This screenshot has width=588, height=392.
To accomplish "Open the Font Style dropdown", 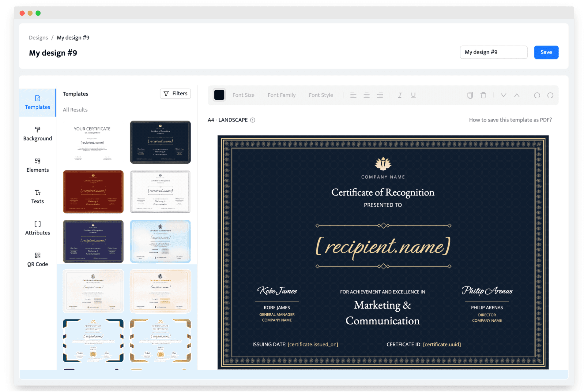I will click(x=321, y=95).
